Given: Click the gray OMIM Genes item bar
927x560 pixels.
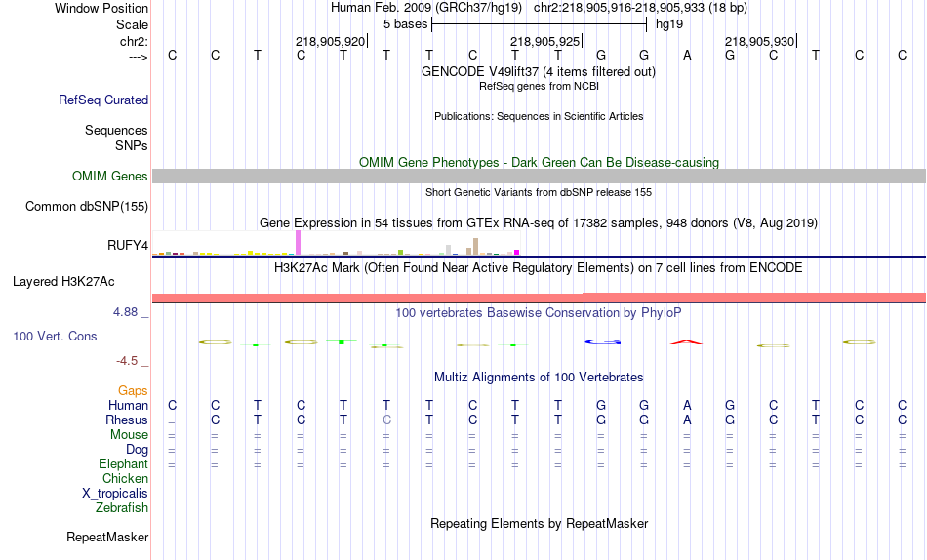Looking at the screenshot, I should (539, 177).
